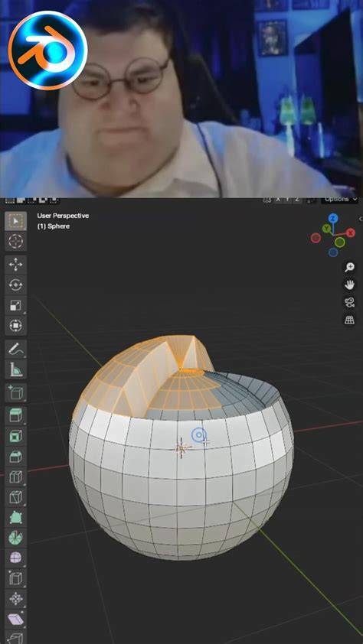Choose the Rotate tool
Screen dimensions: 363x644
15,285
